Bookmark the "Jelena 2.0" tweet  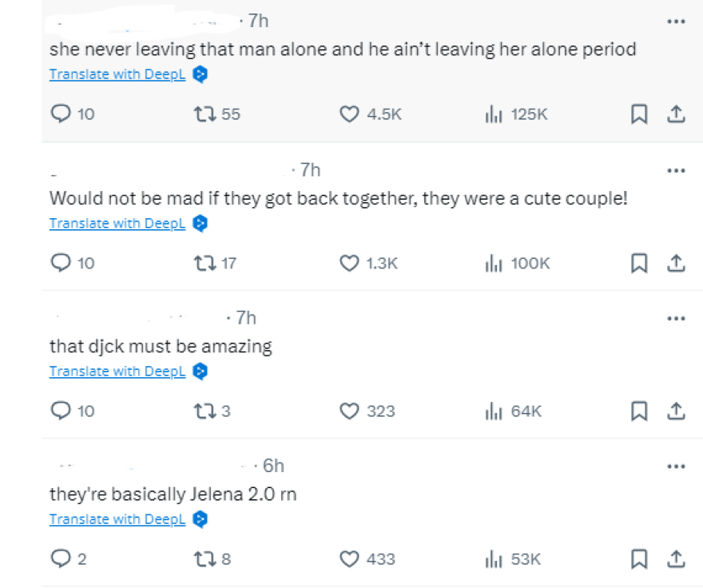coord(638,559)
